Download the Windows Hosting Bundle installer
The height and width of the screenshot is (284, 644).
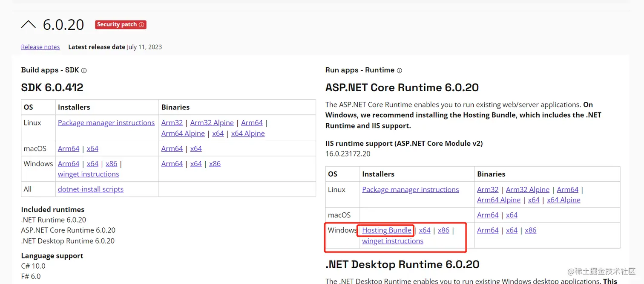tap(386, 230)
